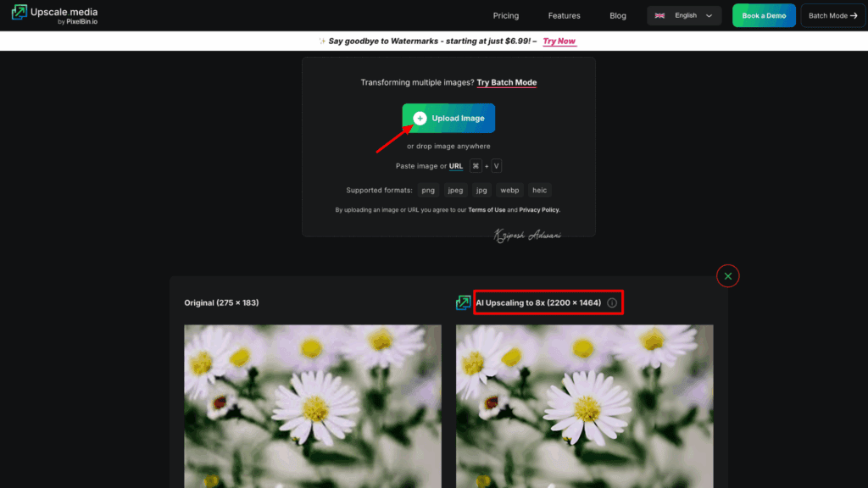Open the Features menu item

point(564,15)
